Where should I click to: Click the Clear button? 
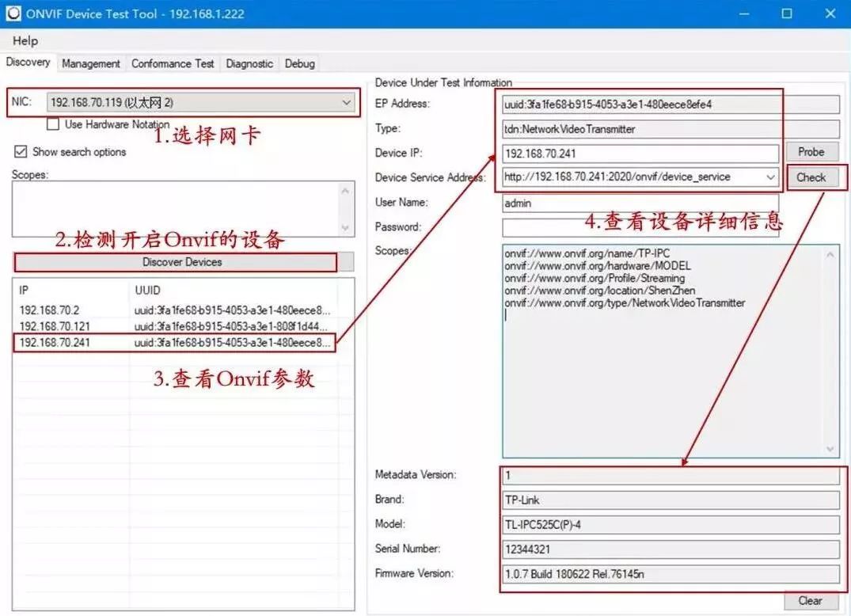[810, 601]
